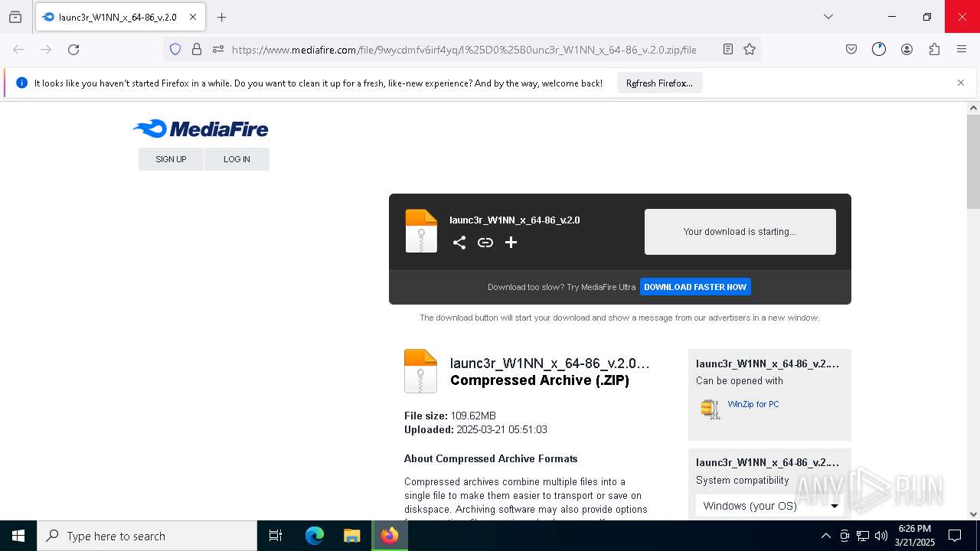Open site permissions icon in address bar
This screenshot has height=551, width=980.
point(218,50)
